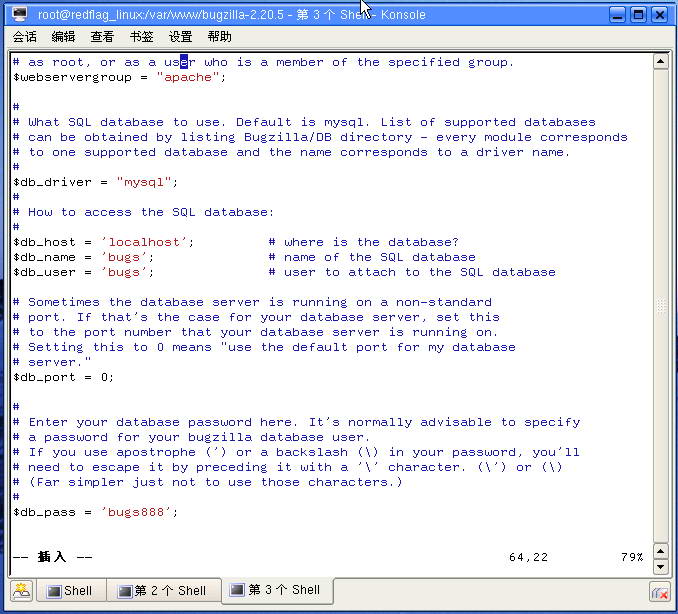Click the 'bugs' value on the $db_name line

[124, 257]
